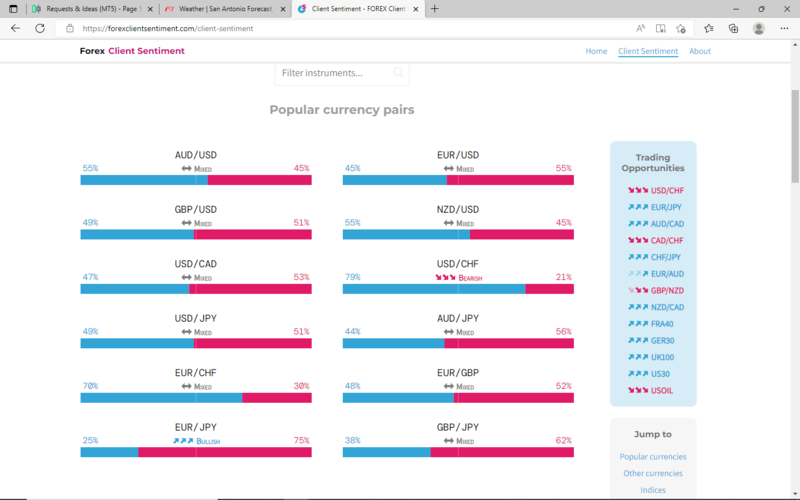This screenshot has width=800, height=500.
Task: Open the Favorites list icon
Action: click(709, 28)
